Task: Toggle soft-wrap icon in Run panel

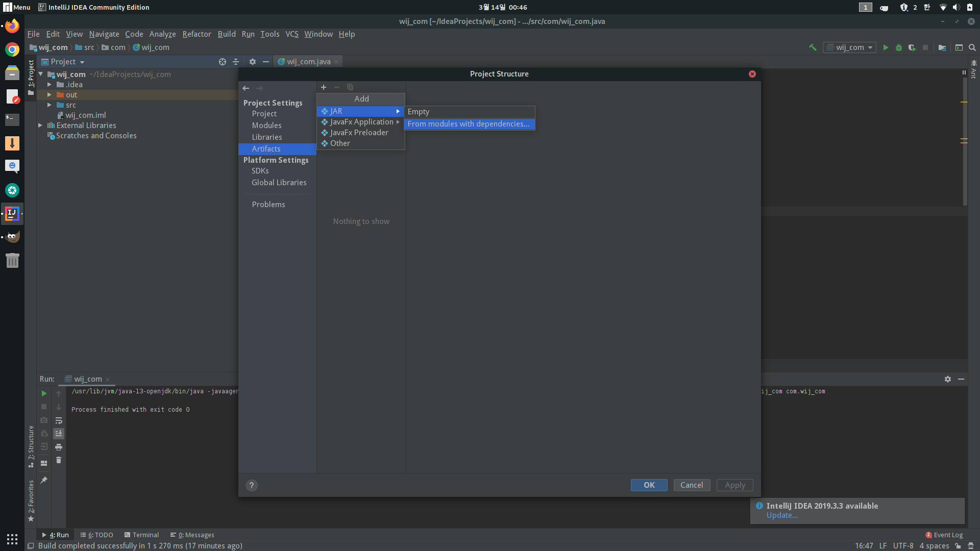Action: click(59, 420)
